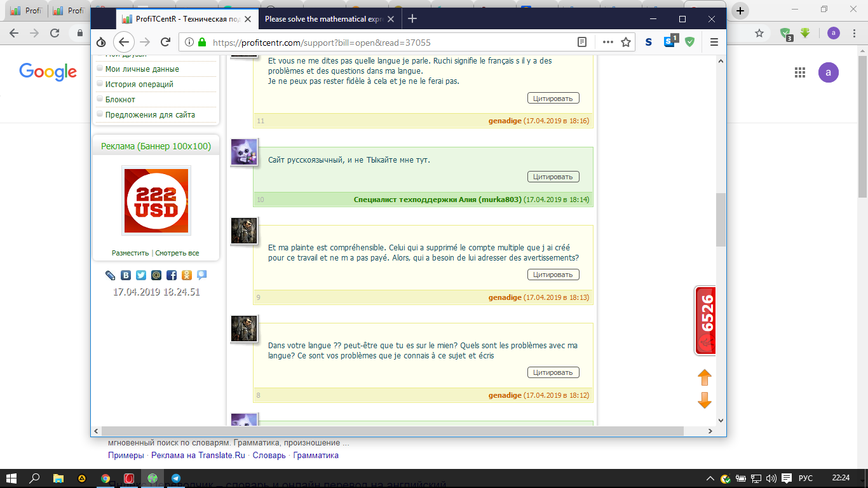Click the dark S extension icon
This screenshot has height=488, width=868.
648,42
